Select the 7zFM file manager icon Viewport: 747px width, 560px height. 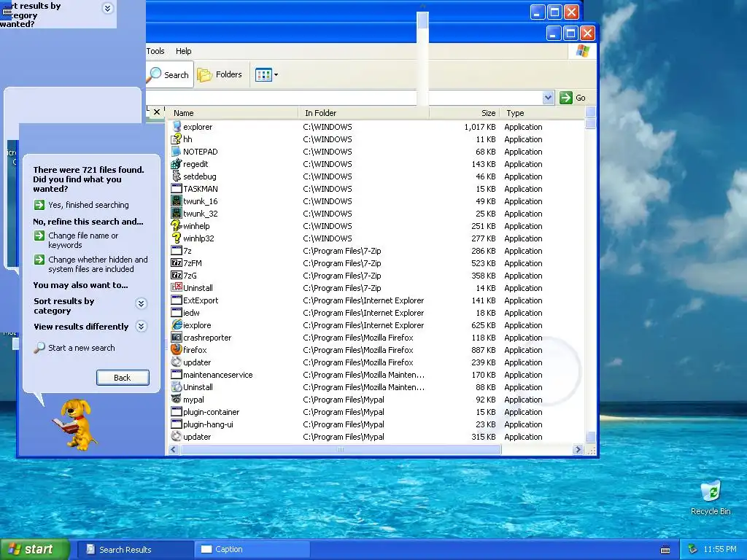click(177, 262)
